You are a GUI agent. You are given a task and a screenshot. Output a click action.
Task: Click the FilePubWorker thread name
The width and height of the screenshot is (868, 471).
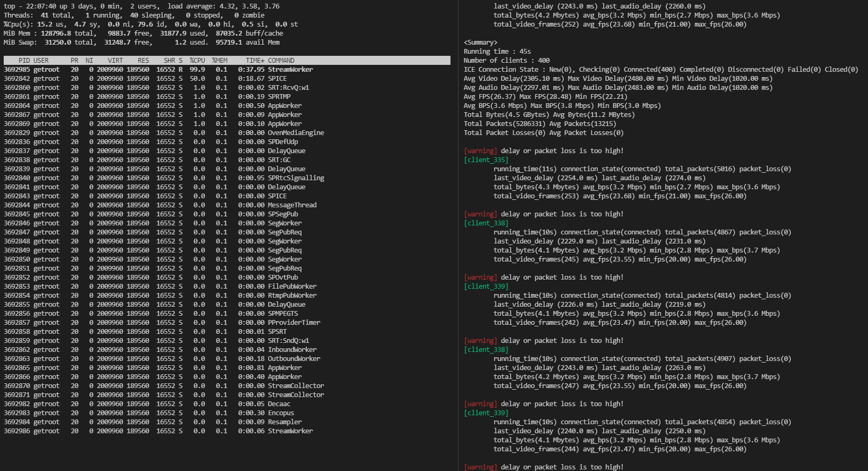tap(292, 287)
